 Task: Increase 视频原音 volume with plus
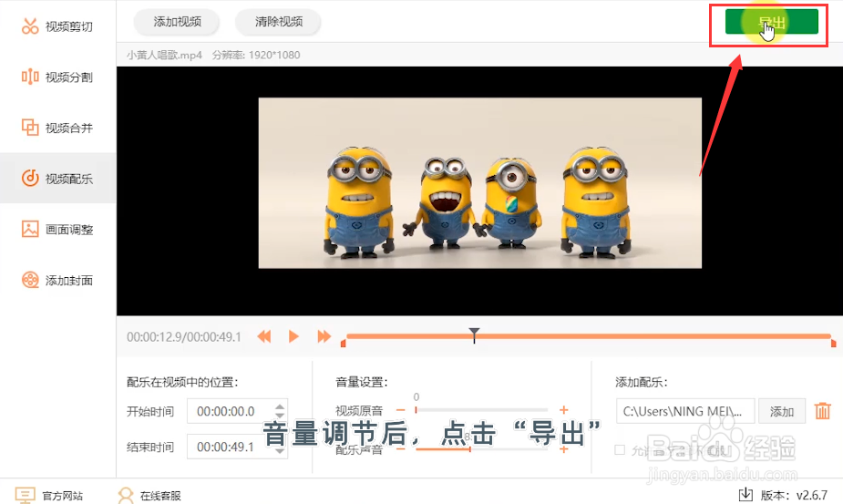[x=563, y=410]
